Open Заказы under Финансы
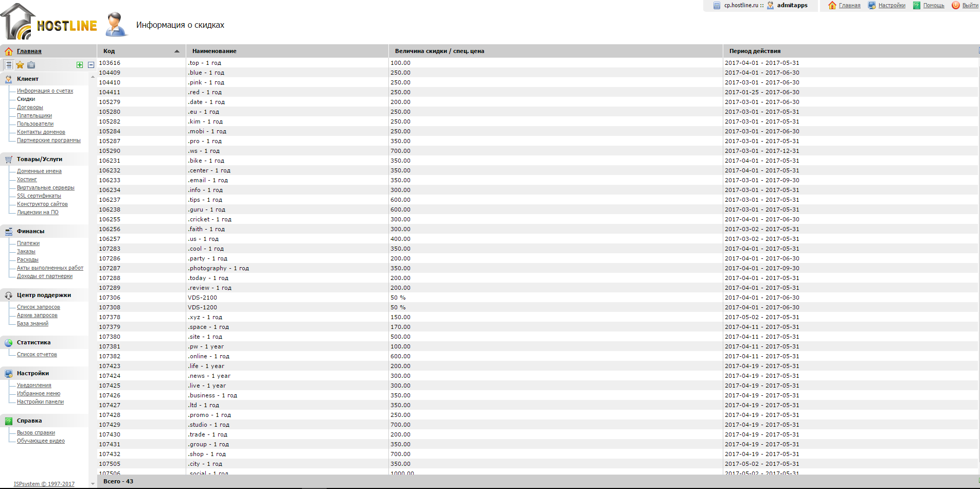Screen dimensions: 980x489 point(26,251)
